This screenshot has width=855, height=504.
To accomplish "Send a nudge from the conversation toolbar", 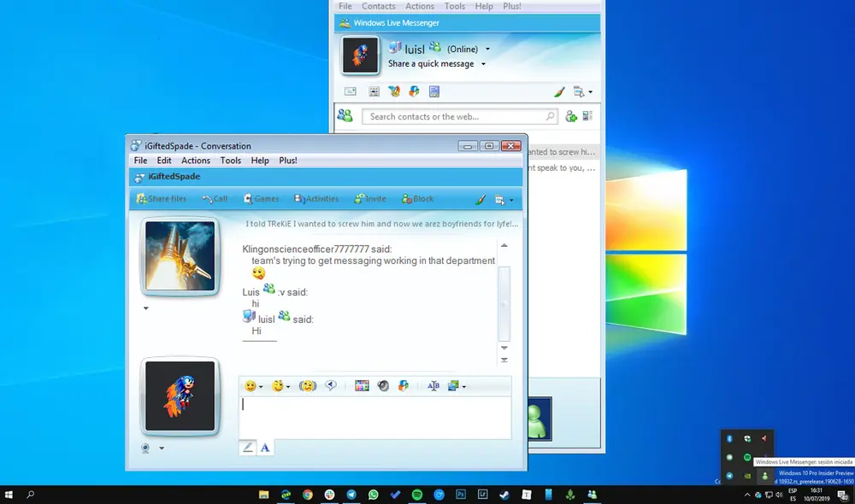I will 308,386.
